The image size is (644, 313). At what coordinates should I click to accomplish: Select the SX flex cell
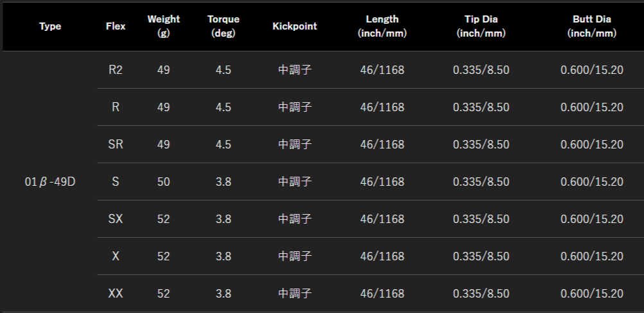tap(116, 219)
